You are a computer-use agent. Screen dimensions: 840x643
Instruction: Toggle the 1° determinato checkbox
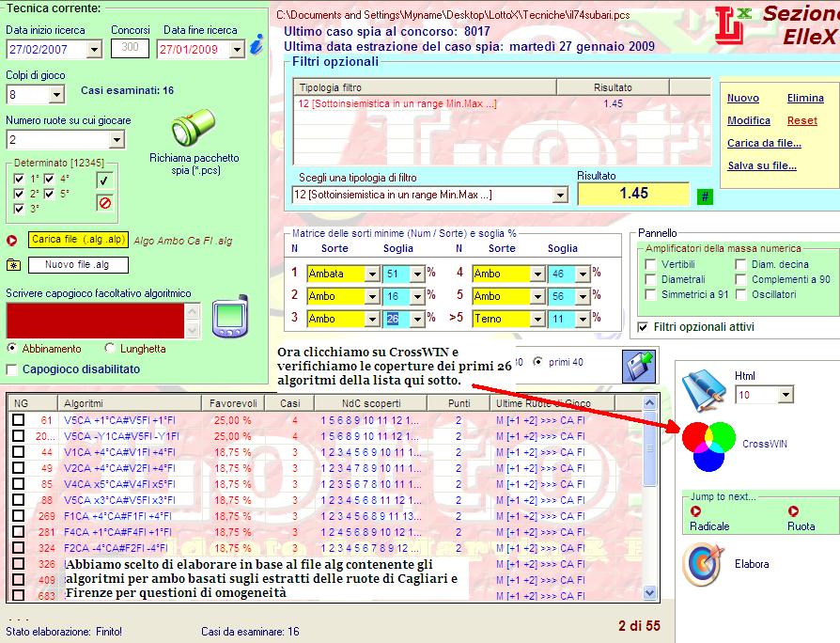coord(19,179)
